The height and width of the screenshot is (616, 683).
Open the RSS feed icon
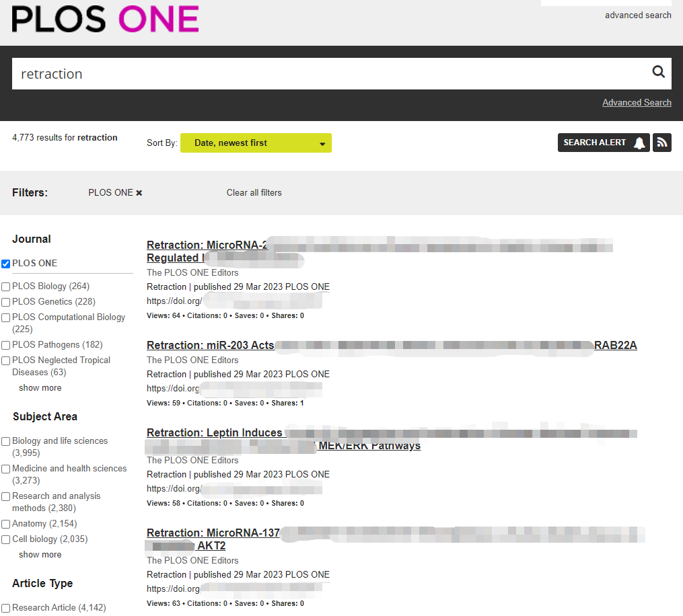[x=661, y=143]
